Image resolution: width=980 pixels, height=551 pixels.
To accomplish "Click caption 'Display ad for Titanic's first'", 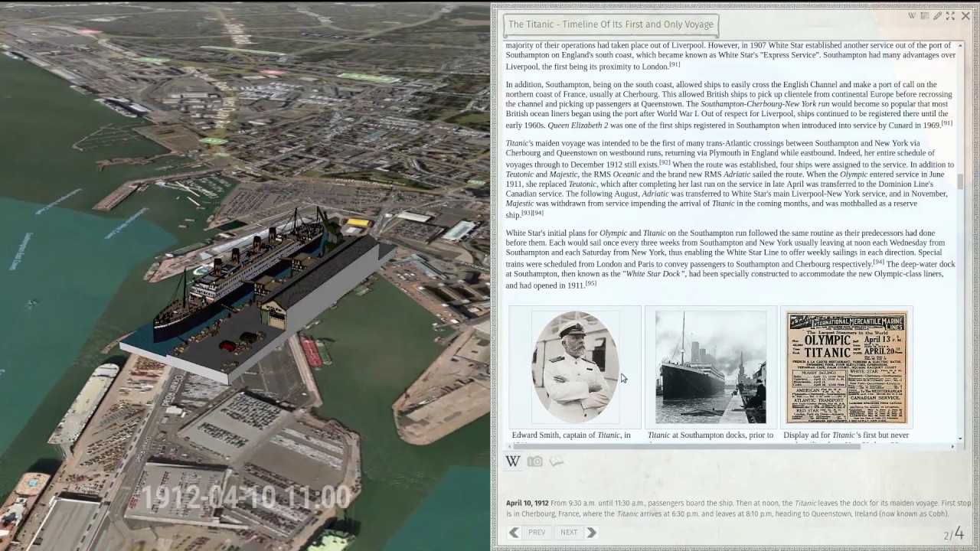I will coord(846,435).
